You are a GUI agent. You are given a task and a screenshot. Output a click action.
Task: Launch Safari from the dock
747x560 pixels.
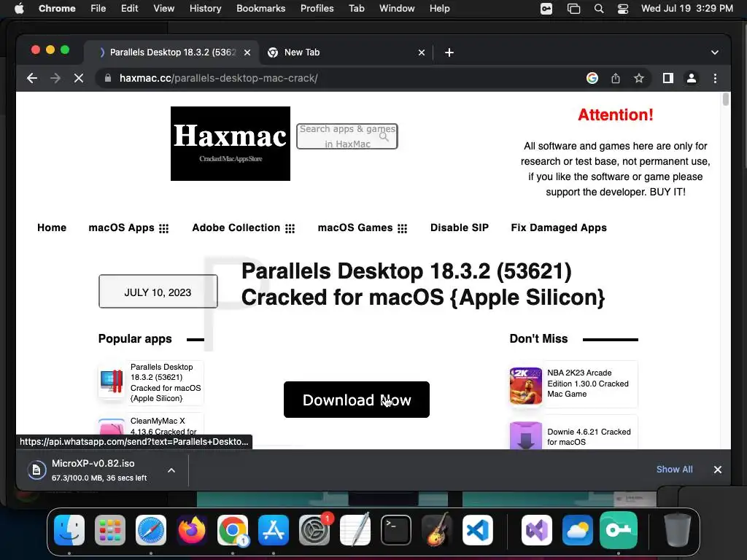click(151, 530)
